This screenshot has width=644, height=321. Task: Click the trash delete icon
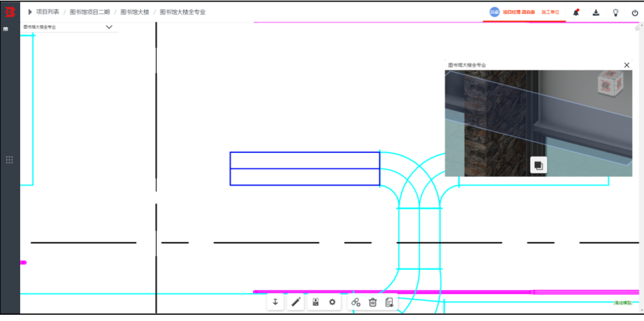(x=372, y=302)
